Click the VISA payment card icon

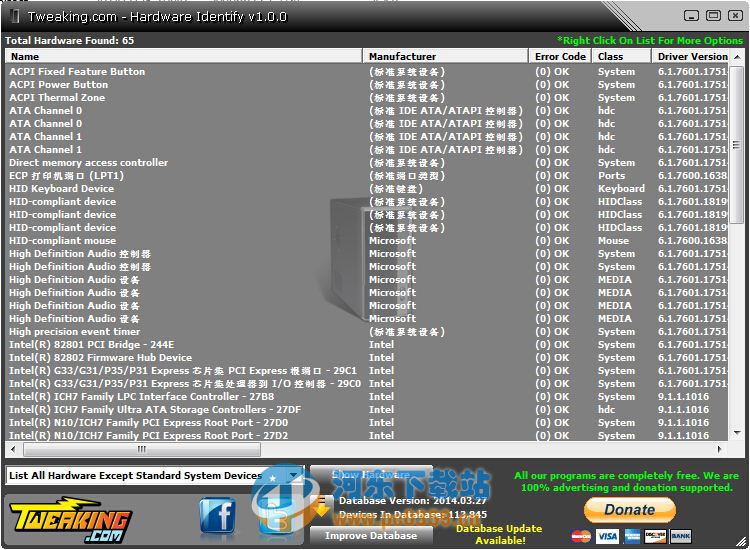(607, 537)
